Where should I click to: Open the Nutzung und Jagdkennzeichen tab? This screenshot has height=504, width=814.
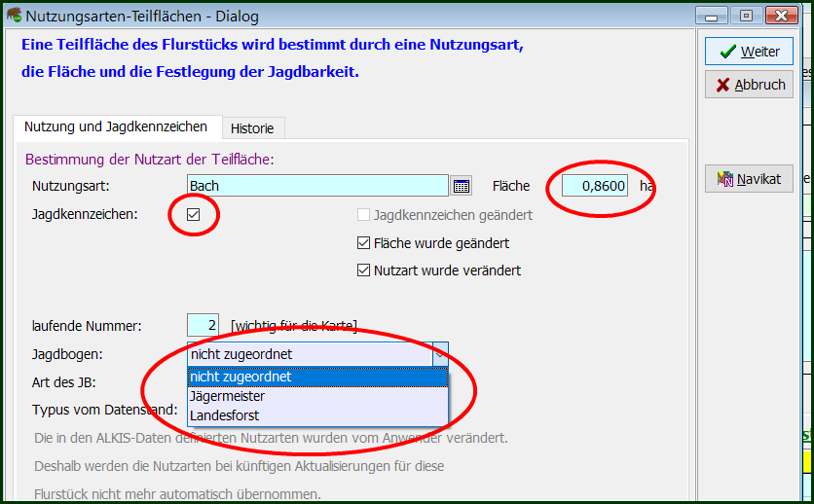click(x=116, y=126)
